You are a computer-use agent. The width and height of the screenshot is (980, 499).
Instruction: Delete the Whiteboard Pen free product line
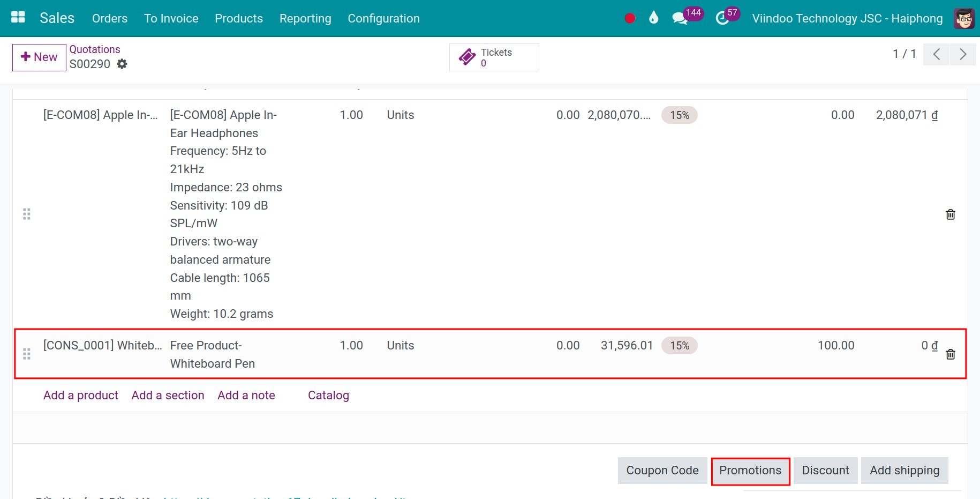[951, 354]
